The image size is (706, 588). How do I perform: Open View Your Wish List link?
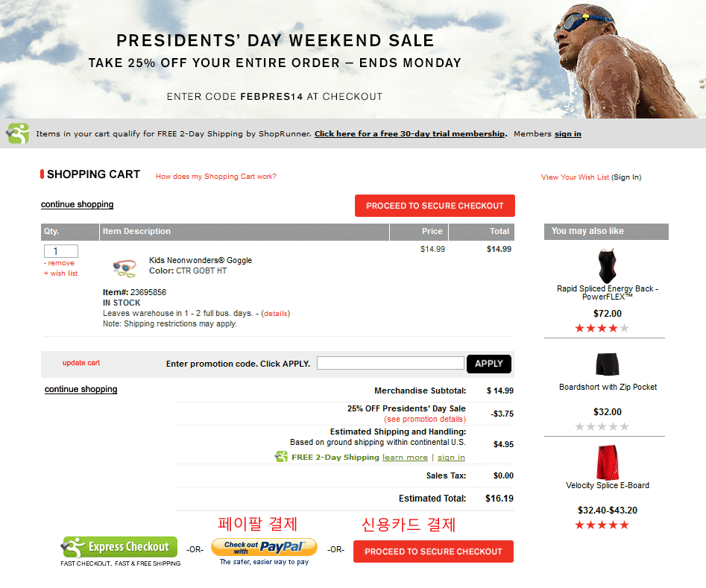(x=575, y=177)
